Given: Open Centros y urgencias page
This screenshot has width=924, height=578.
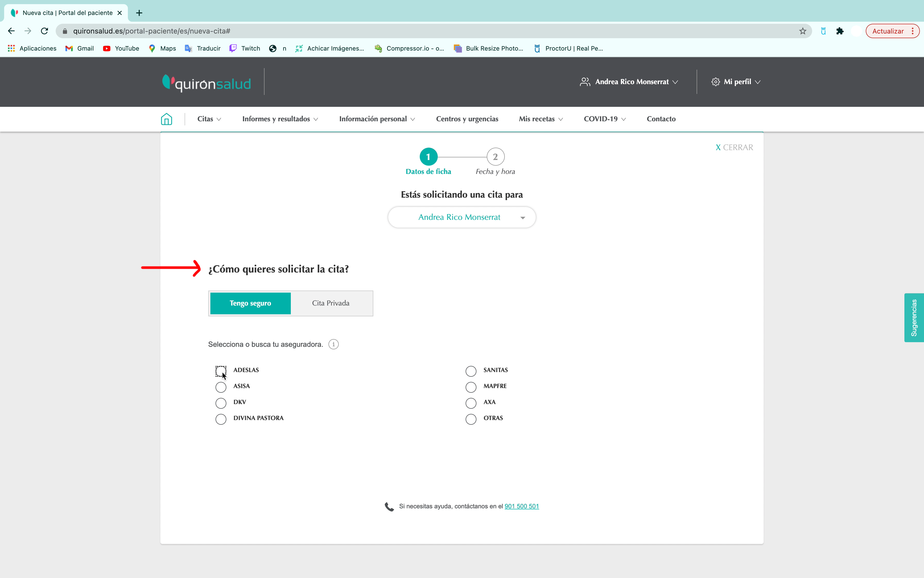Looking at the screenshot, I should tap(467, 119).
